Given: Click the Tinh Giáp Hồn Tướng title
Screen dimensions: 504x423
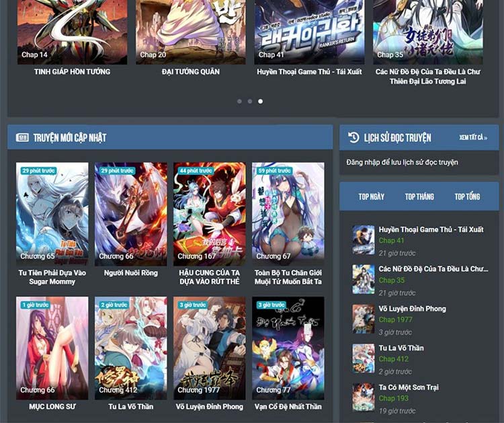Looking at the screenshot, I should 72,71.
